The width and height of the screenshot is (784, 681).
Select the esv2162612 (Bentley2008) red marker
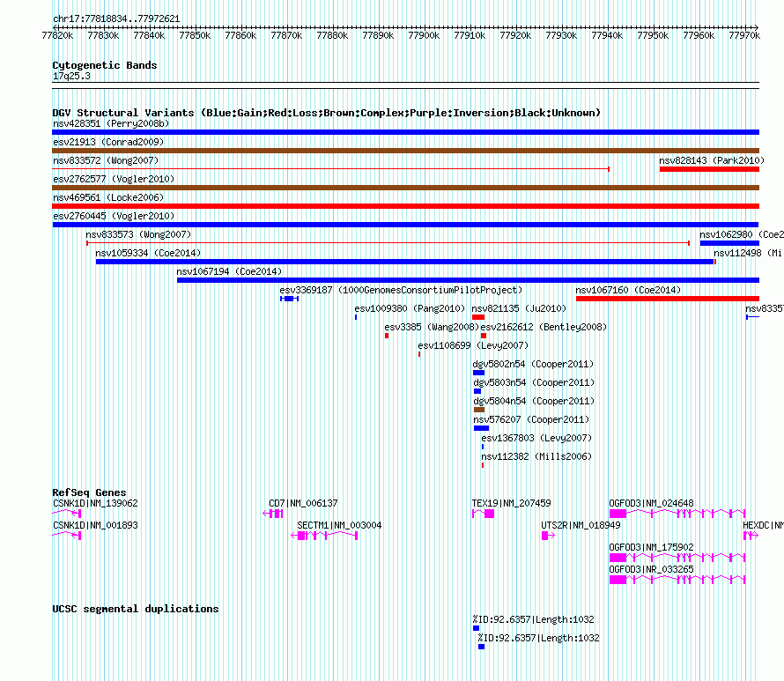[484, 336]
